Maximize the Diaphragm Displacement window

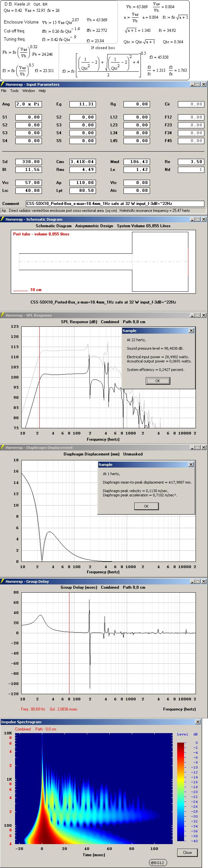coord(198,448)
